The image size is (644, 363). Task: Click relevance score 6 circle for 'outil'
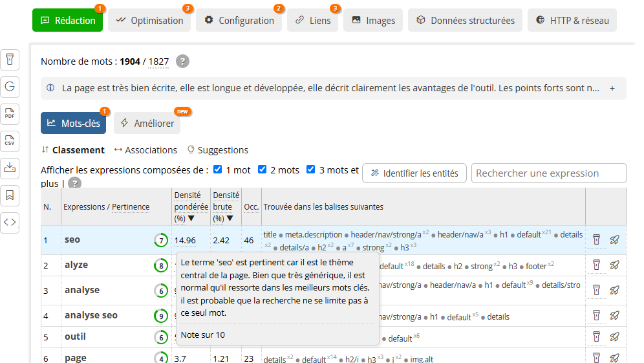point(161,338)
